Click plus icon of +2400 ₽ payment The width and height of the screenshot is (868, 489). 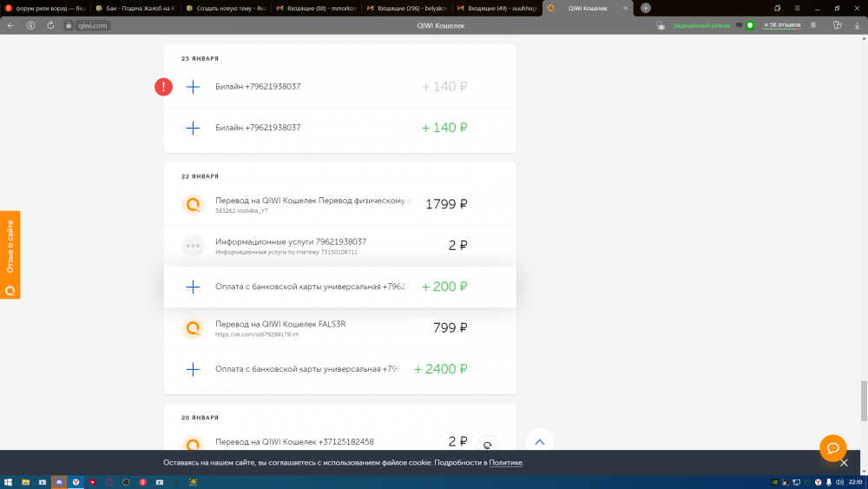tap(194, 369)
